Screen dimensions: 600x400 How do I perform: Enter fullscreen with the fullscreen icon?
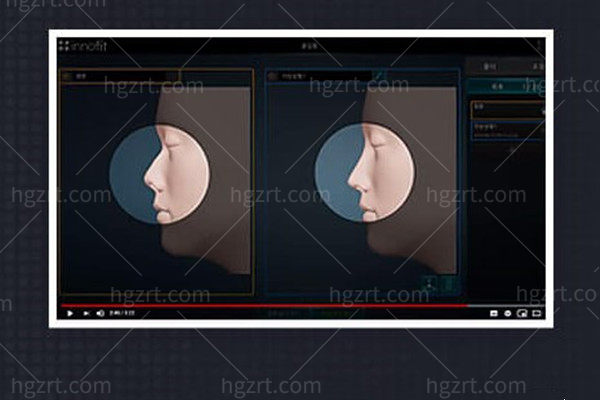[x=537, y=313]
